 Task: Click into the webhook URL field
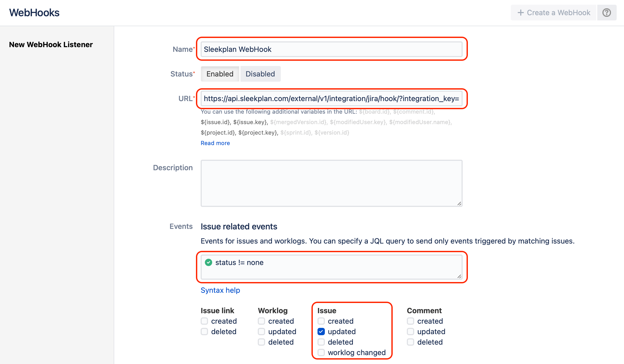pyautogui.click(x=331, y=98)
